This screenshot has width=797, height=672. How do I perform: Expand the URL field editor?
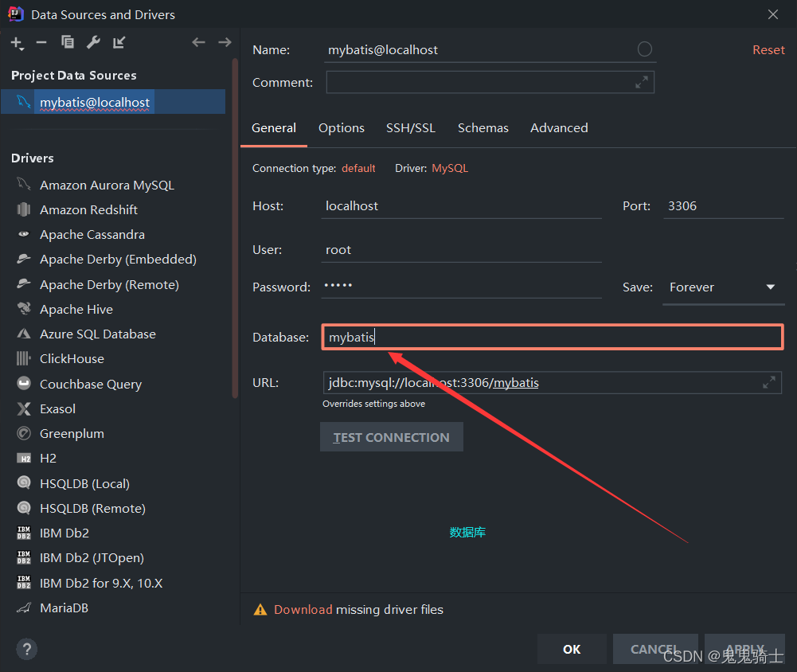769,382
